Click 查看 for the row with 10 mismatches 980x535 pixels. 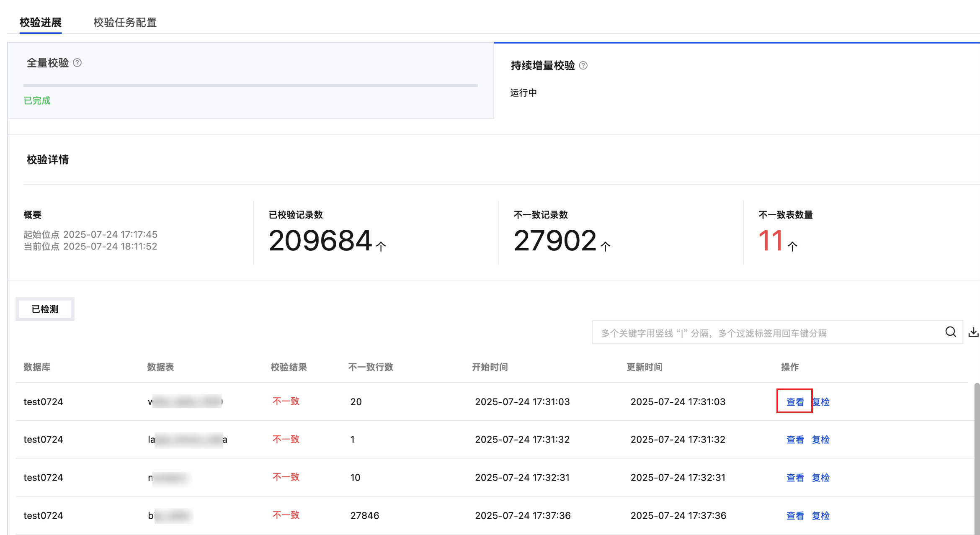[794, 478]
